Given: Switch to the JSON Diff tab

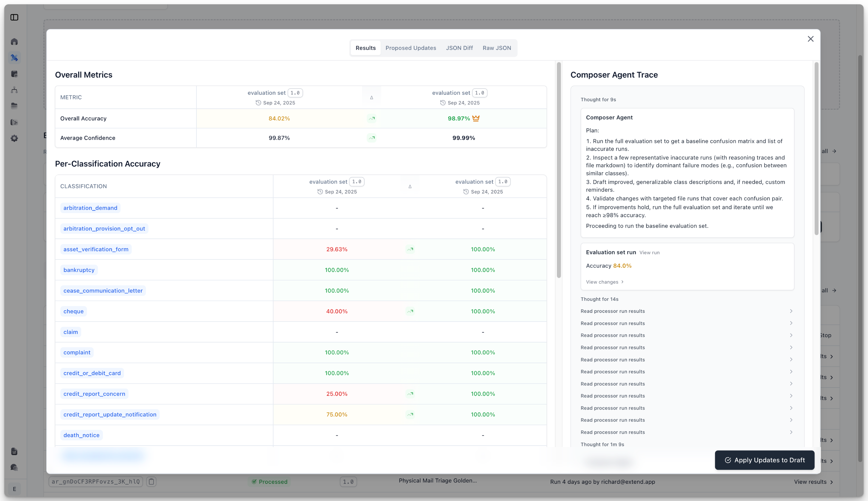Looking at the screenshot, I should tap(459, 48).
